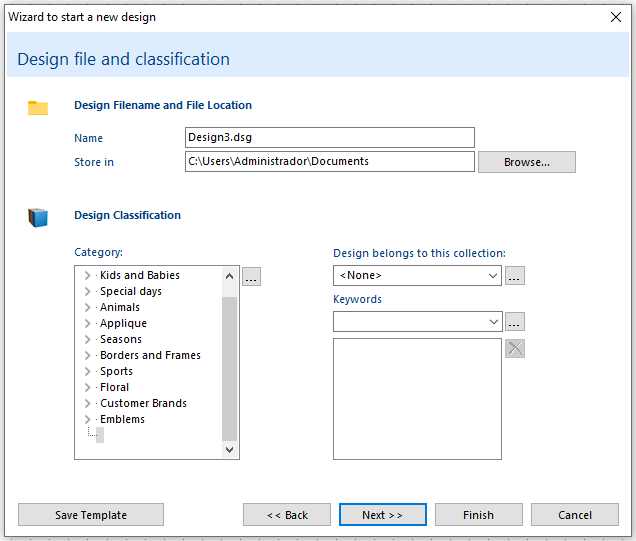Select Borders and Frames in category list
636x541 pixels.
pyautogui.click(x=150, y=356)
